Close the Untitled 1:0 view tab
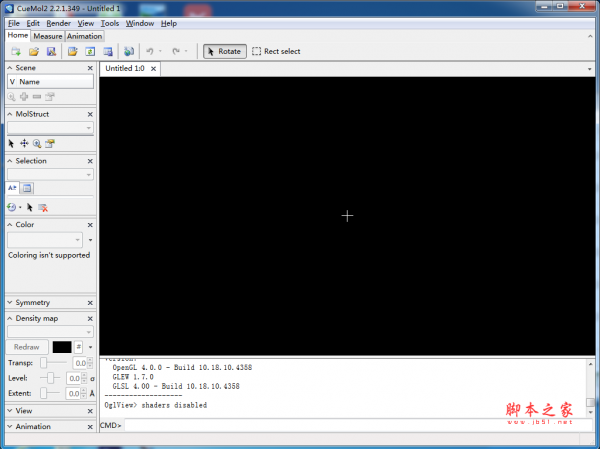 [158, 69]
